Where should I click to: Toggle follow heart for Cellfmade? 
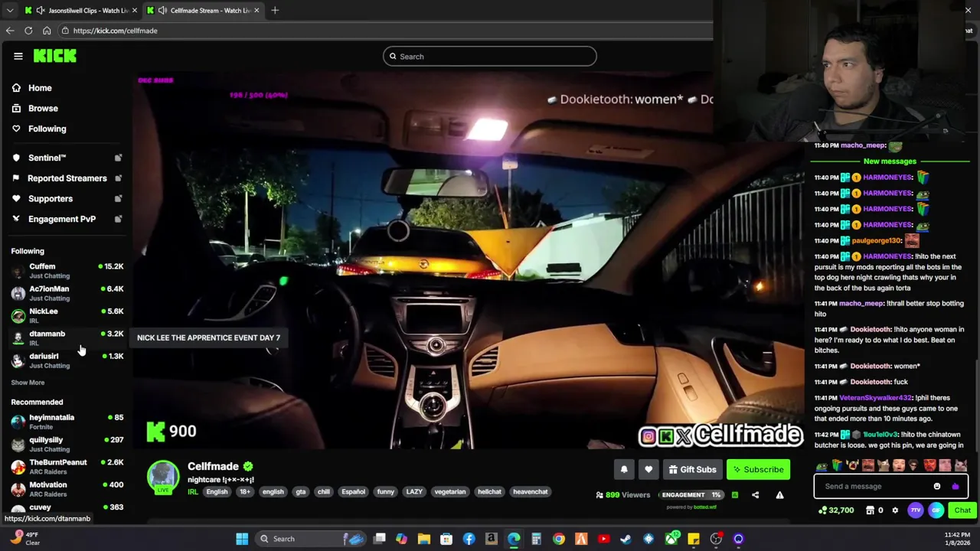coord(648,470)
